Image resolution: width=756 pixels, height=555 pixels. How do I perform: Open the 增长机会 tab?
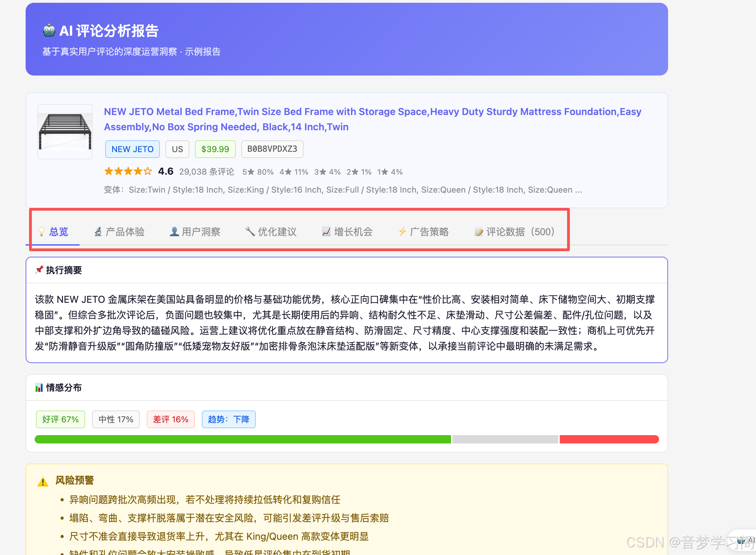[x=347, y=232]
